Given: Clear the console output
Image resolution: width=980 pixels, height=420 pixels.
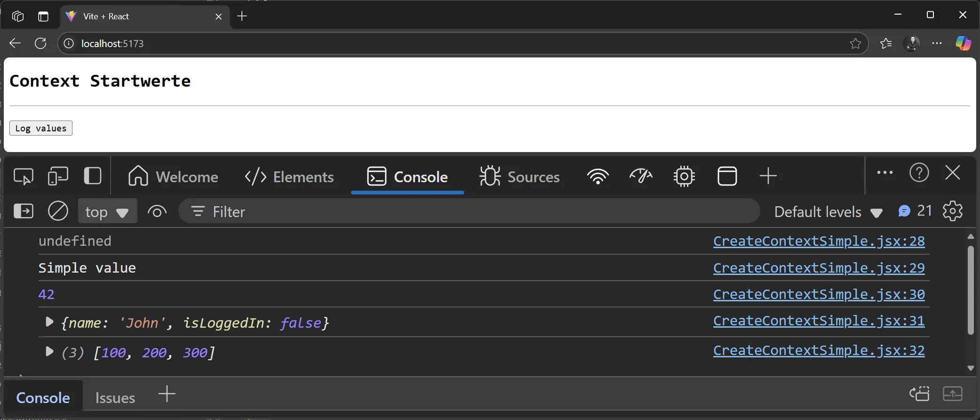Looking at the screenshot, I should click(x=58, y=211).
